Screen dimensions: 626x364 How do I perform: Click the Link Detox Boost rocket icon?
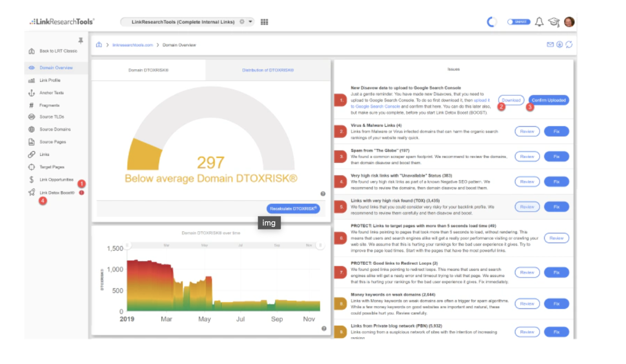coord(32,192)
